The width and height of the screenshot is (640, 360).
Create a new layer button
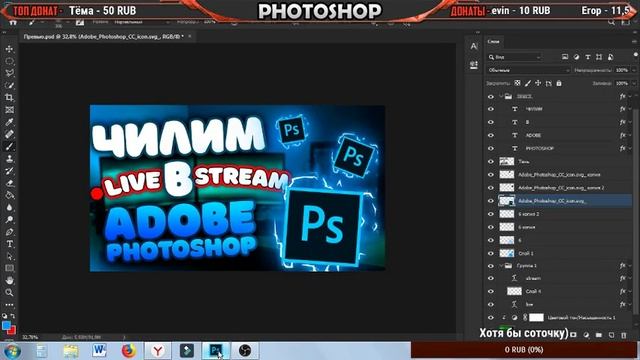tap(611, 335)
